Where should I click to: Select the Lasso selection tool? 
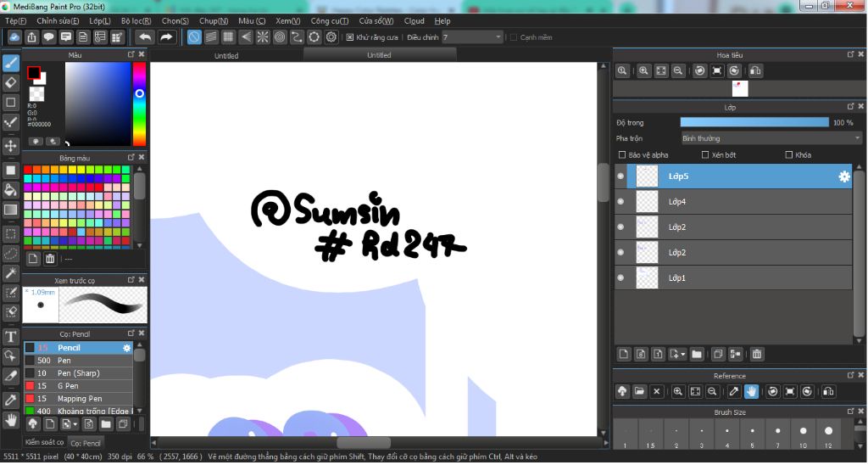click(10, 253)
